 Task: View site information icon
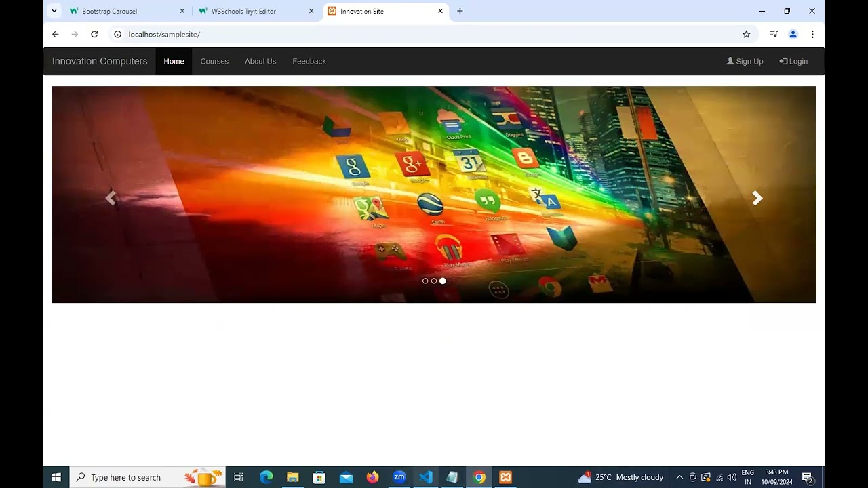click(x=117, y=34)
